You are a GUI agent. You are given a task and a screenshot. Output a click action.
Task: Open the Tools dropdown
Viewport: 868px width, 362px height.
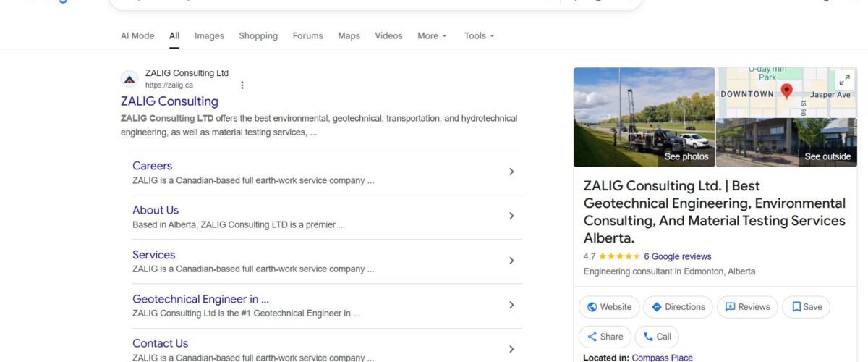click(x=479, y=36)
